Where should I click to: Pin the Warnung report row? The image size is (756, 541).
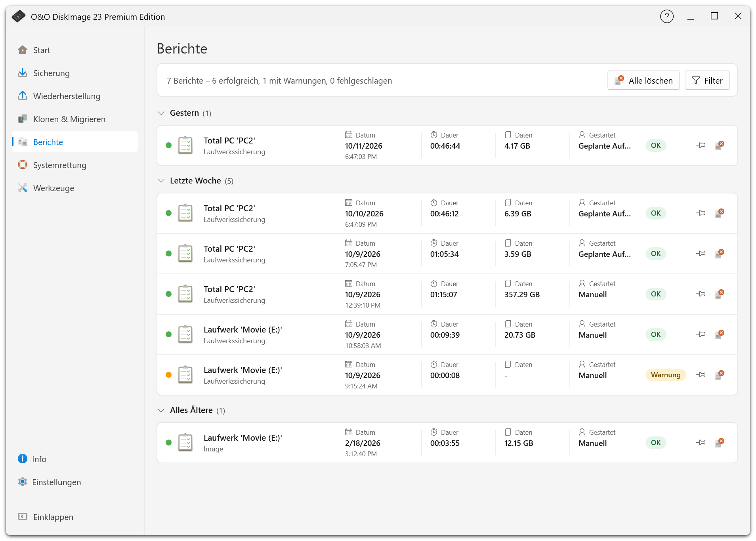(x=701, y=375)
